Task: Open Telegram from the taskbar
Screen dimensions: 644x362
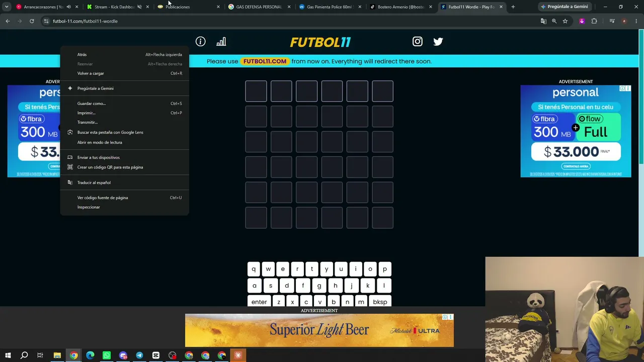Action: 139,355
